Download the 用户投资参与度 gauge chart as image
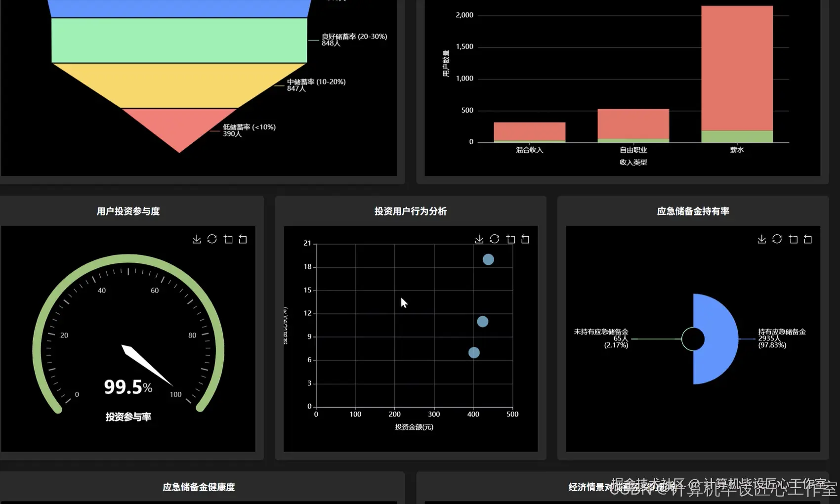 click(197, 239)
